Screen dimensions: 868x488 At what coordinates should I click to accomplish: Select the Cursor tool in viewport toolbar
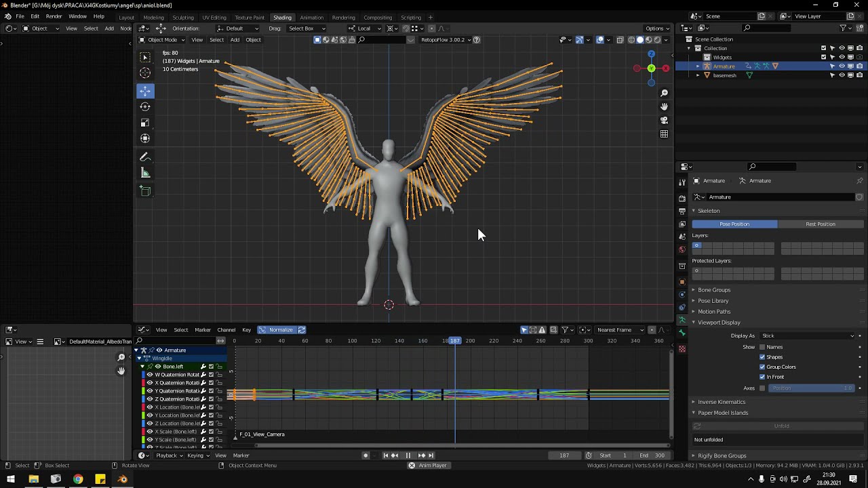pyautogui.click(x=145, y=73)
